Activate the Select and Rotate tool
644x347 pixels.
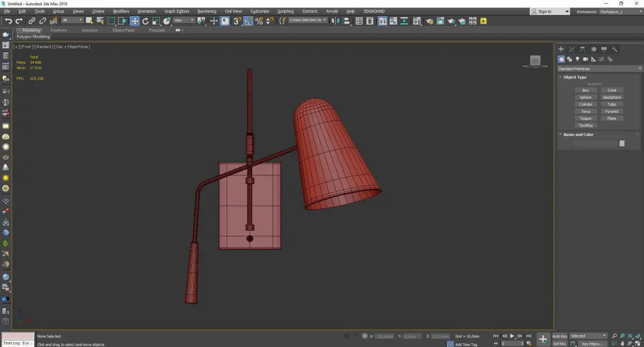coord(145,21)
